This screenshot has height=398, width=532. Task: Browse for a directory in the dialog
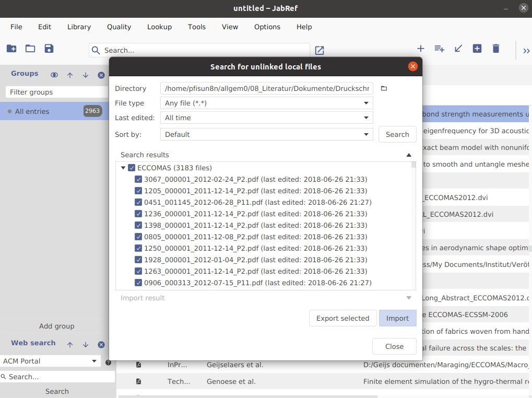click(383, 88)
